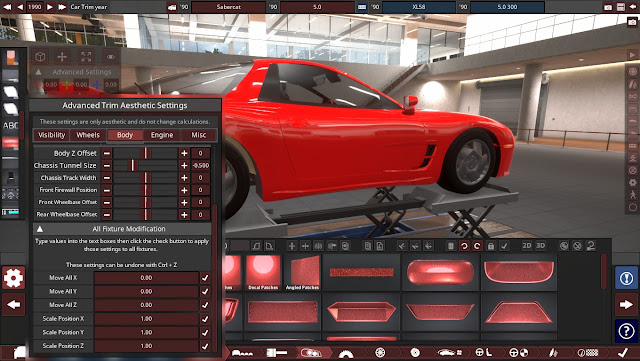The height and width of the screenshot is (361, 640).
Task: Click the redo rotate-right icon
Action: tap(477, 246)
